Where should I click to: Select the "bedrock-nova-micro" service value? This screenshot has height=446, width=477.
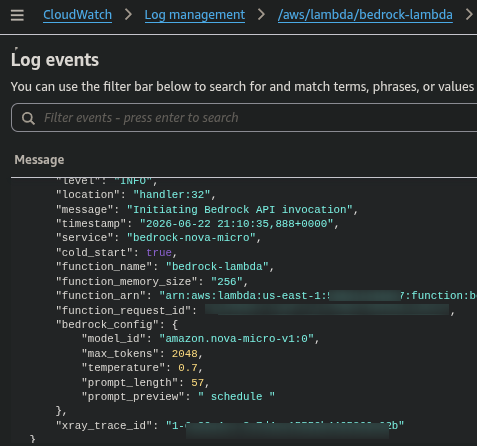[191, 238]
